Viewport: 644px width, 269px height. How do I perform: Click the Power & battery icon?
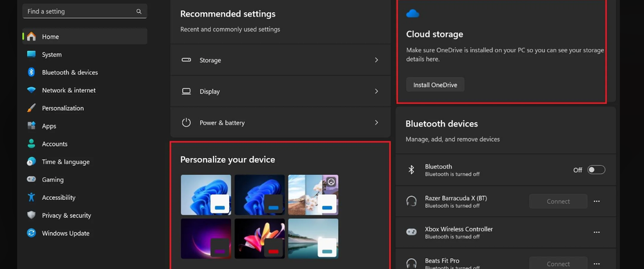186,123
